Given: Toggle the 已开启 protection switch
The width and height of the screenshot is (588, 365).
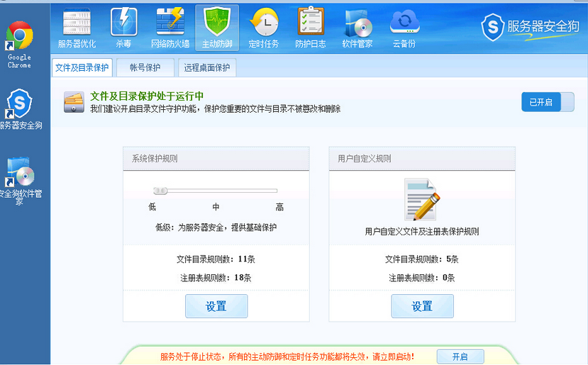Looking at the screenshot, I should tap(548, 102).
